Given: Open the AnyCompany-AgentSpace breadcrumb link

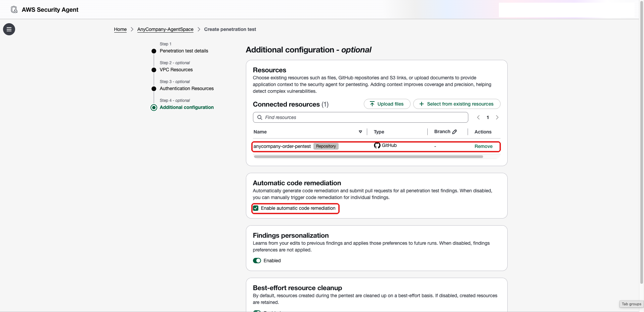Looking at the screenshot, I should (x=165, y=29).
